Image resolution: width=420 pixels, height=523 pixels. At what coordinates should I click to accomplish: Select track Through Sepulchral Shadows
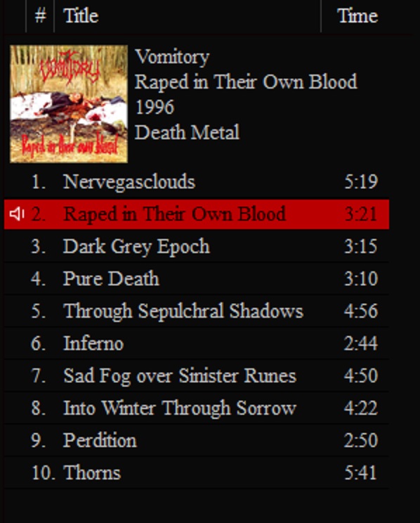coord(197,311)
